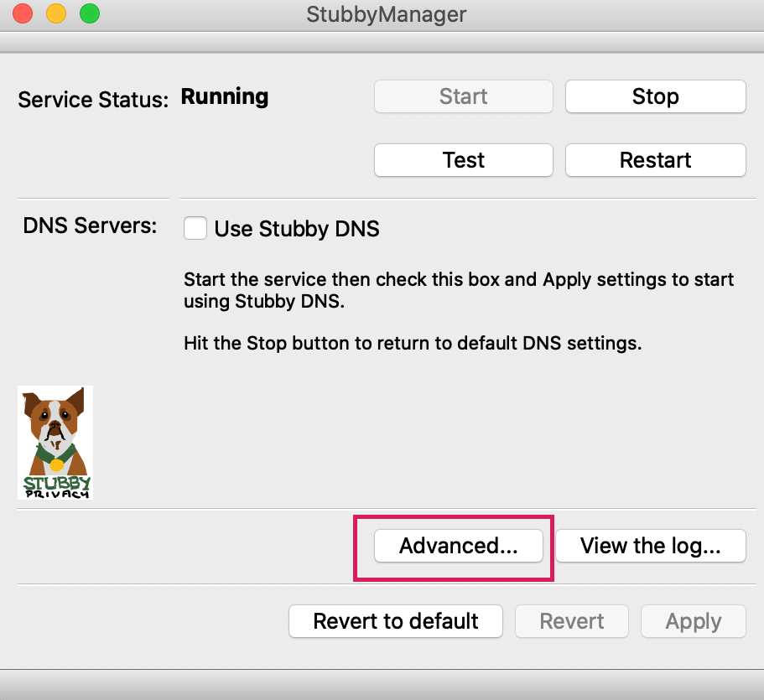Click the greyed-out Start button
764x700 pixels.
click(464, 96)
